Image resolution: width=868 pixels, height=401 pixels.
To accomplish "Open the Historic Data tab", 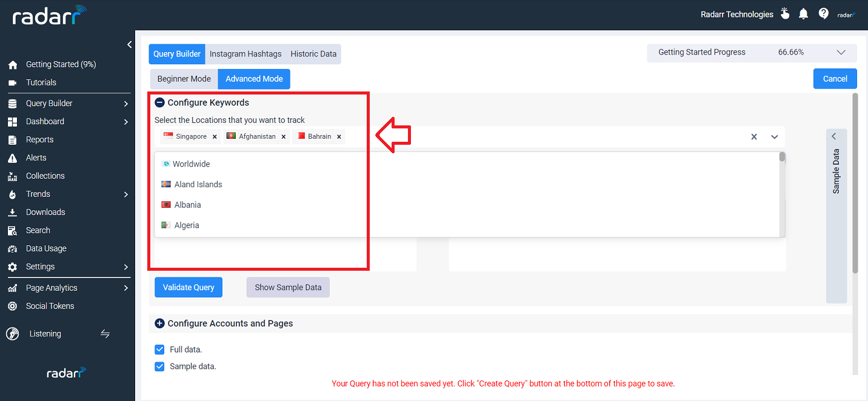I will pos(313,53).
